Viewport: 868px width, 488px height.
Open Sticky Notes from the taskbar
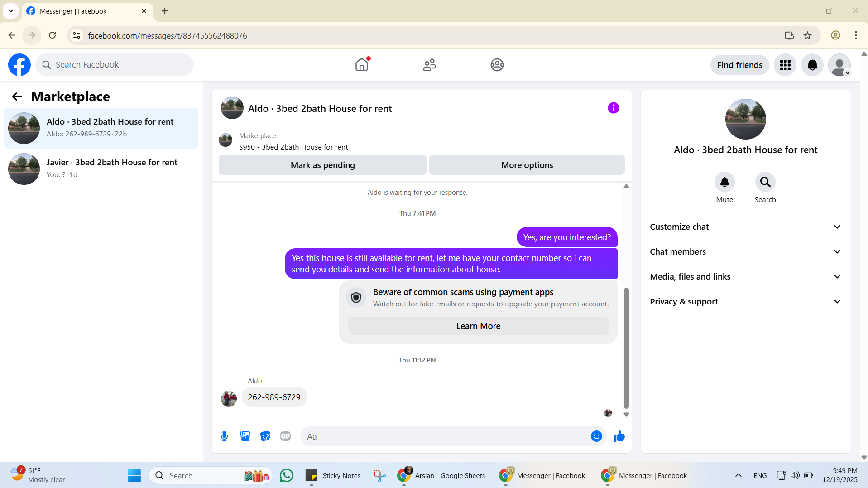pyautogui.click(x=333, y=475)
